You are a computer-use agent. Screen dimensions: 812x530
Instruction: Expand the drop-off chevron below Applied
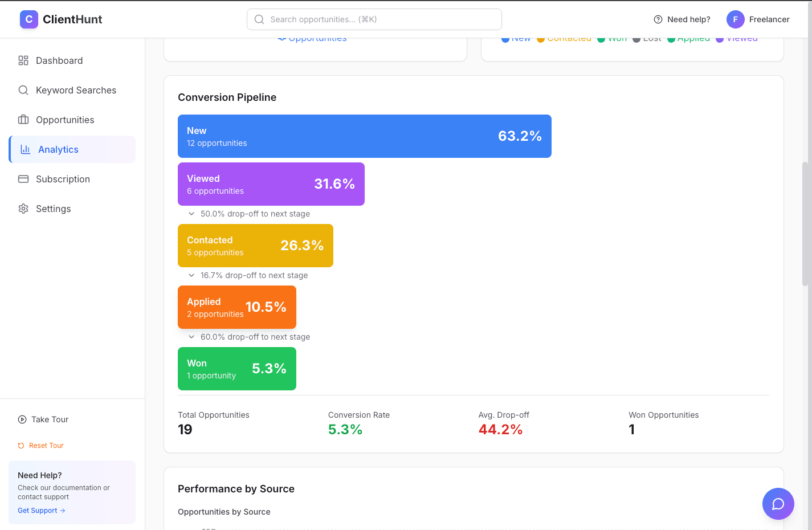pyautogui.click(x=192, y=336)
